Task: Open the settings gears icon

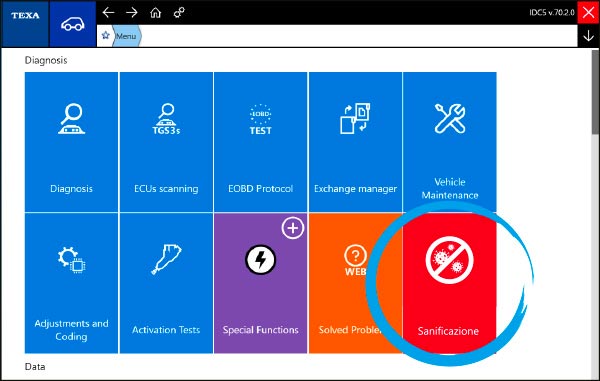Action: (x=179, y=13)
